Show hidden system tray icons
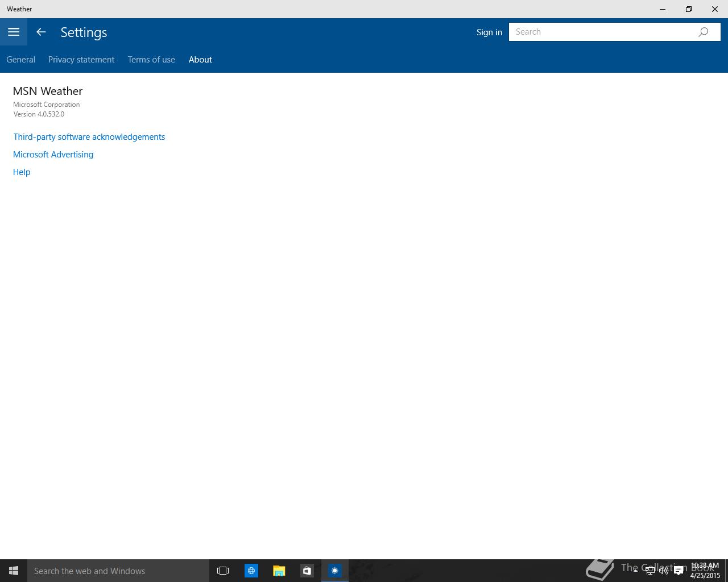728x582 pixels. point(635,571)
